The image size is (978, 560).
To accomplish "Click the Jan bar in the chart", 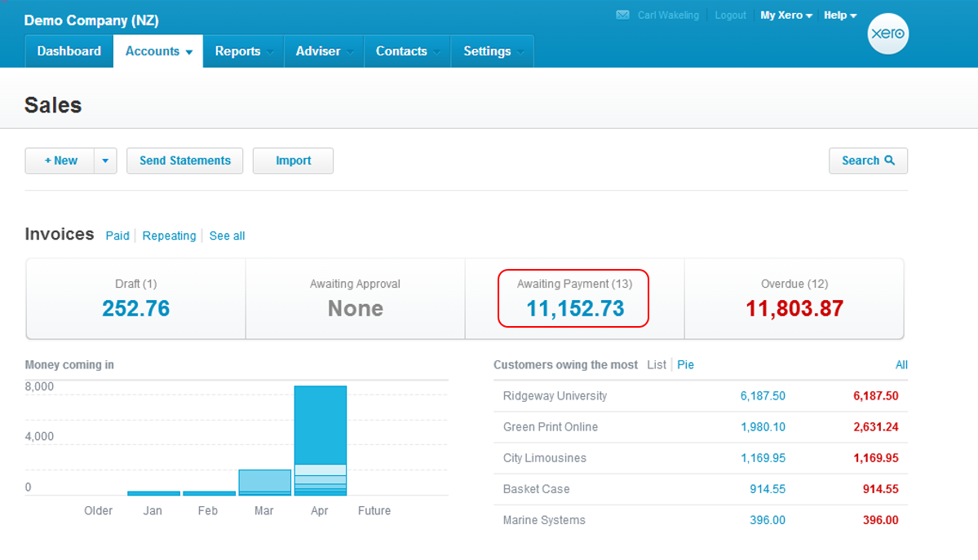I will pos(153,493).
